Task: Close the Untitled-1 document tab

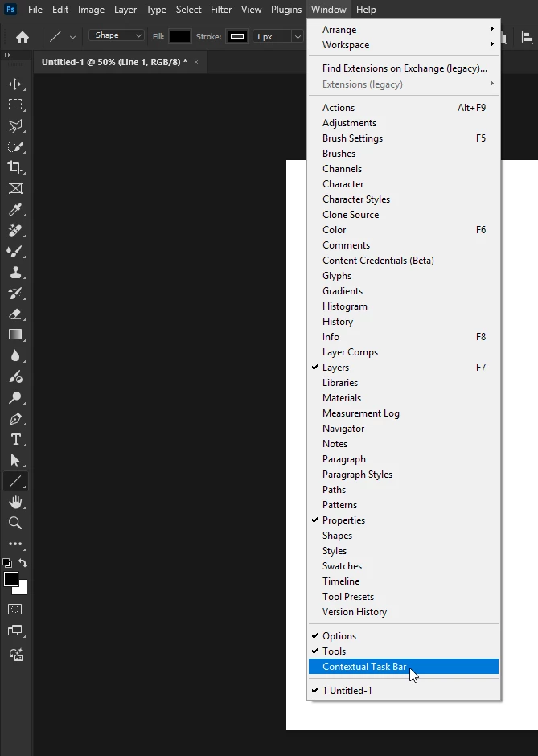Action: coord(195,62)
